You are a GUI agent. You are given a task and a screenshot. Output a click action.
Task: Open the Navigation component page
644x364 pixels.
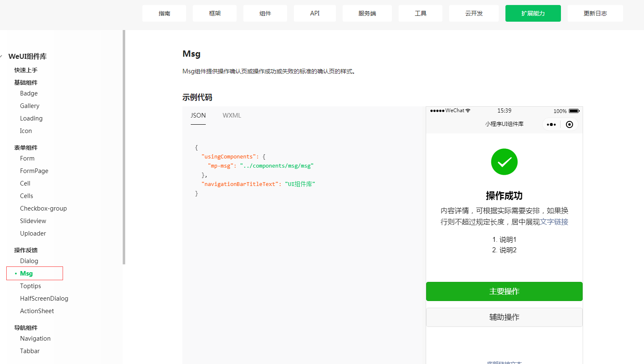click(x=35, y=339)
